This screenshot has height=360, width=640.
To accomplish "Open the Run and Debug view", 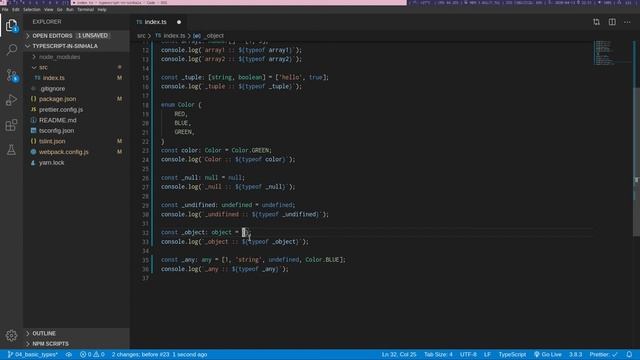I will coord(11,100).
